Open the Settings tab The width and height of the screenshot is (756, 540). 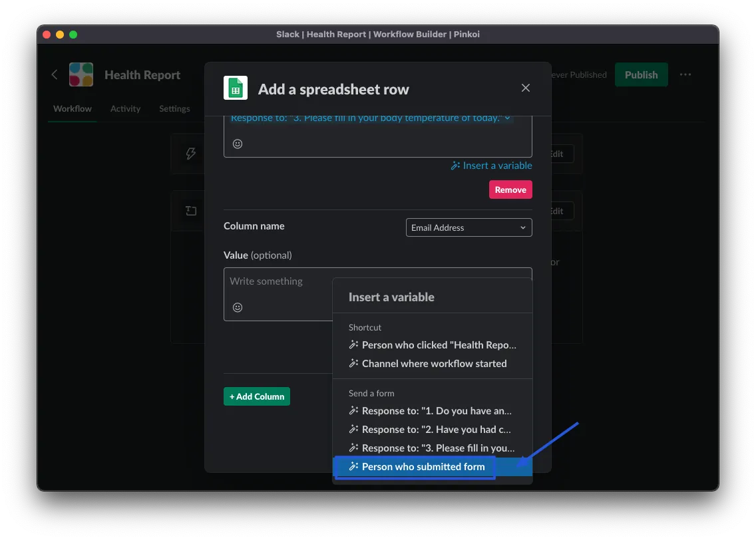174,108
